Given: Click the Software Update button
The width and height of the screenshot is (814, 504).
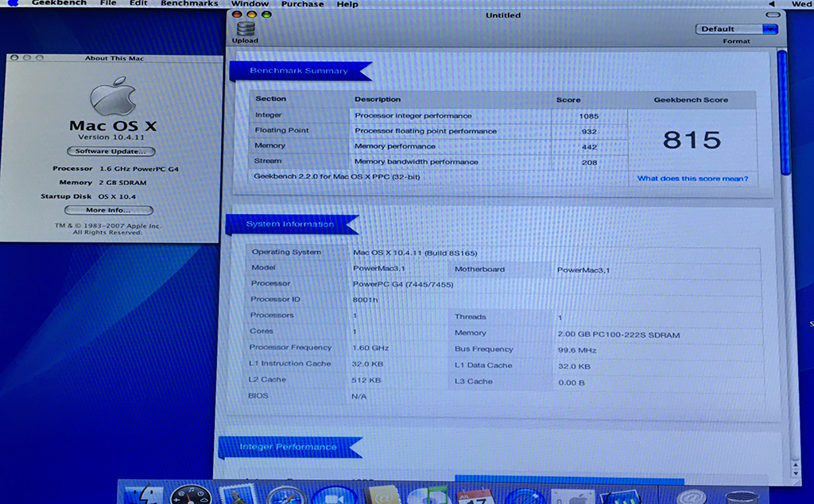Looking at the screenshot, I should click(x=110, y=151).
